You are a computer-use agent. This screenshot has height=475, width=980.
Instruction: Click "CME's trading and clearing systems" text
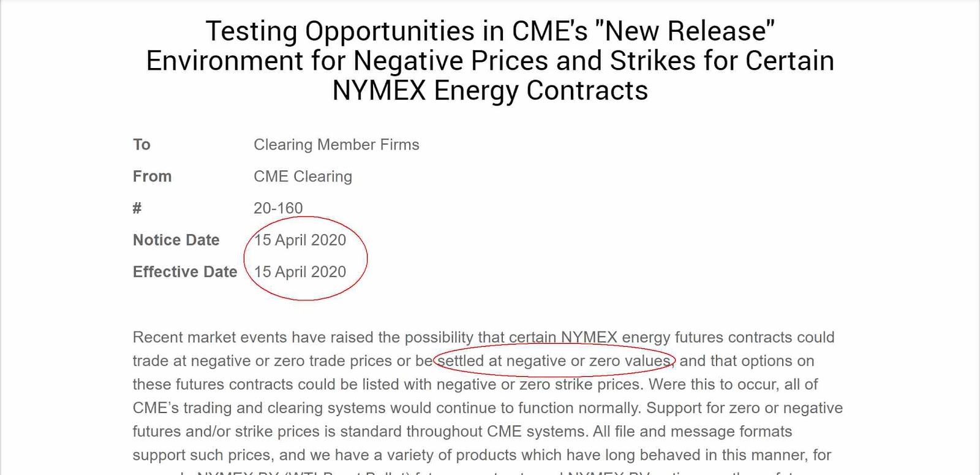259,408
